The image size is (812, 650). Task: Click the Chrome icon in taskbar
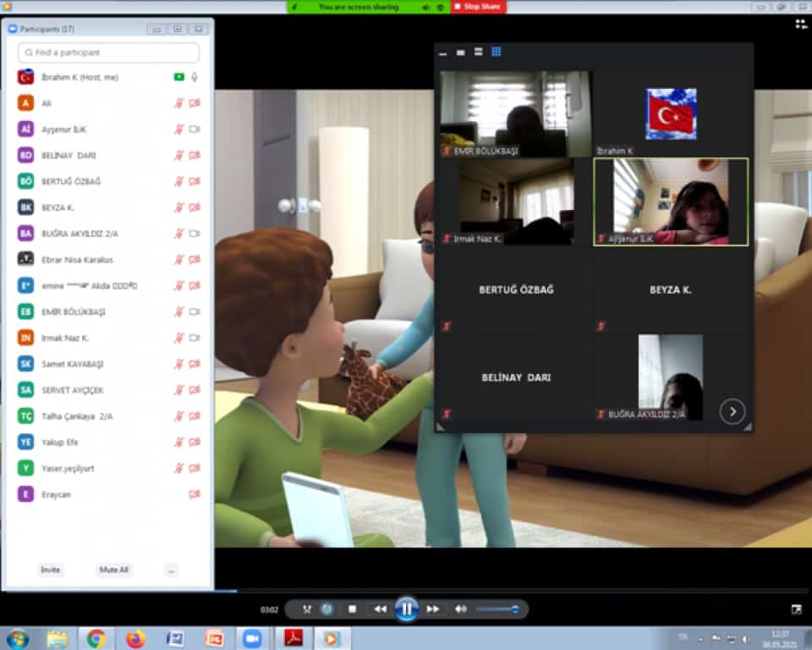[96, 638]
